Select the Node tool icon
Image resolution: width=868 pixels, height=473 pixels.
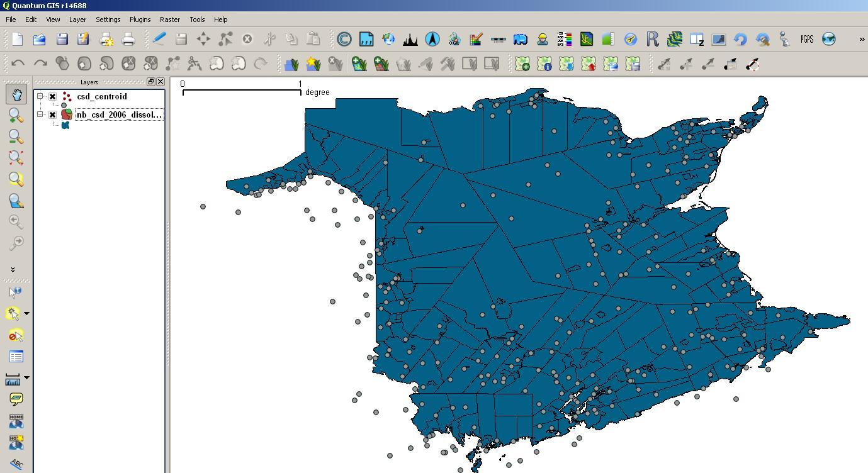(x=225, y=39)
